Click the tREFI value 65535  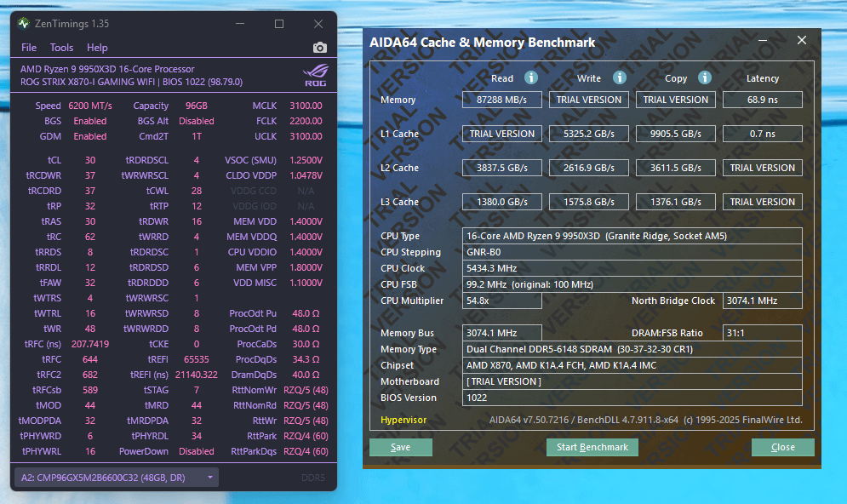197,359
